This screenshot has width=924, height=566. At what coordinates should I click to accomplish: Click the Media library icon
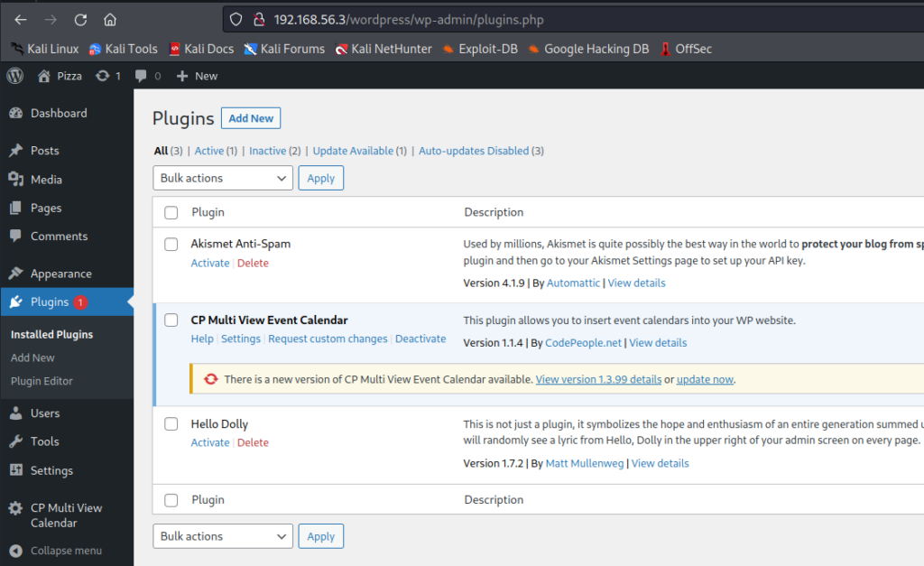(16, 180)
